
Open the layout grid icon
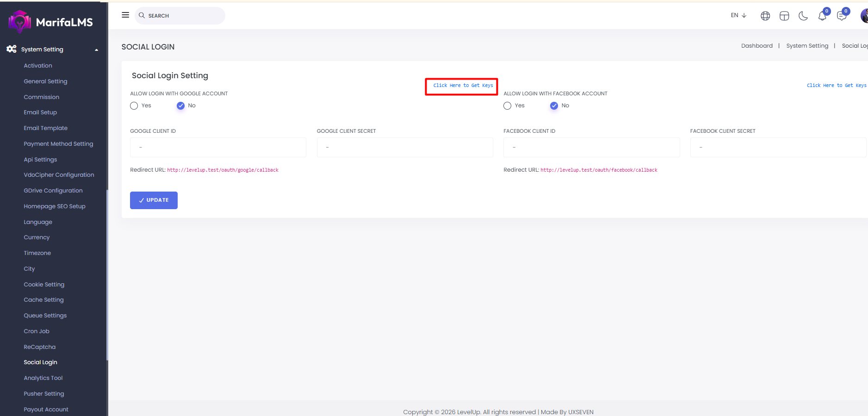pos(784,16)
